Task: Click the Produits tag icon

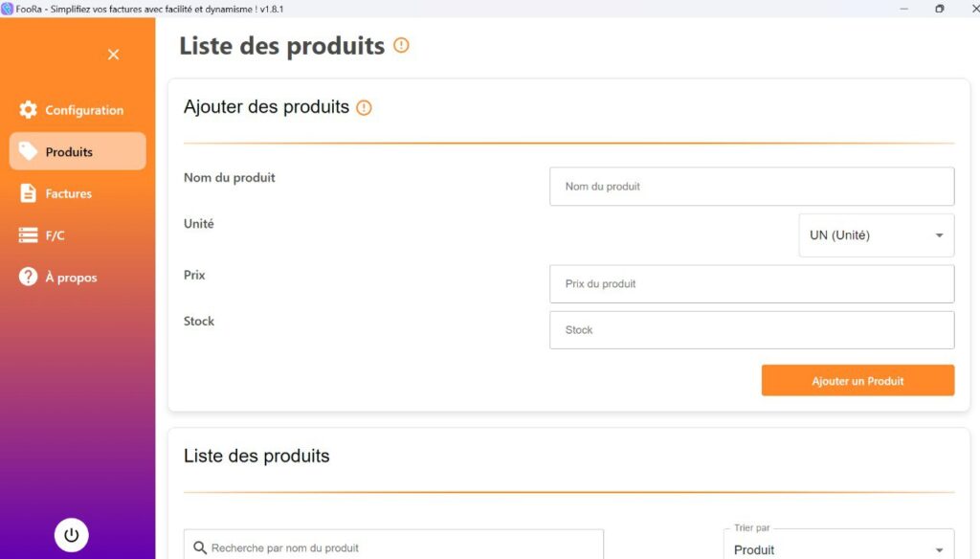Action: (x=28, y=150)
